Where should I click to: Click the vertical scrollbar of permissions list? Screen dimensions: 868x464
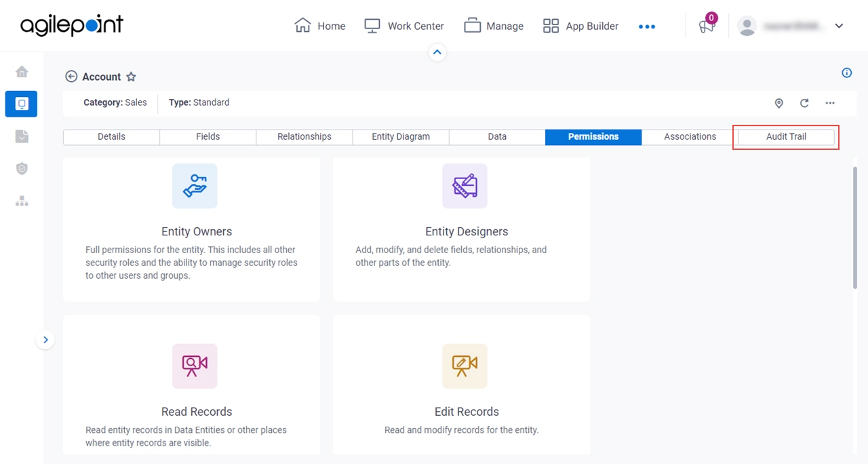[x=854, y=227]
